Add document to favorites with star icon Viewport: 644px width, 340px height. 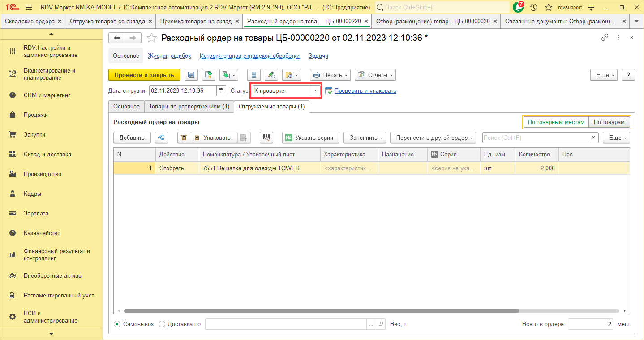(x=152, y=38)
